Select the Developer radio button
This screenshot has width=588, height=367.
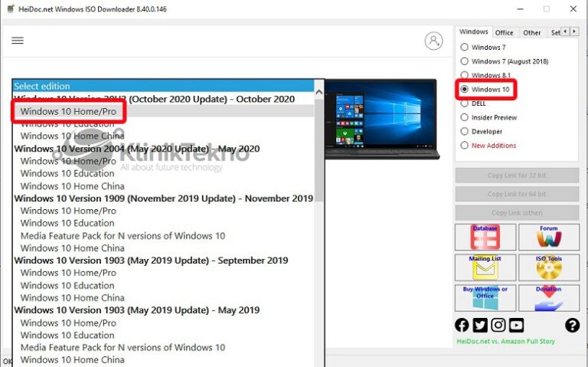pyautogui.click(x=464, y=131)
